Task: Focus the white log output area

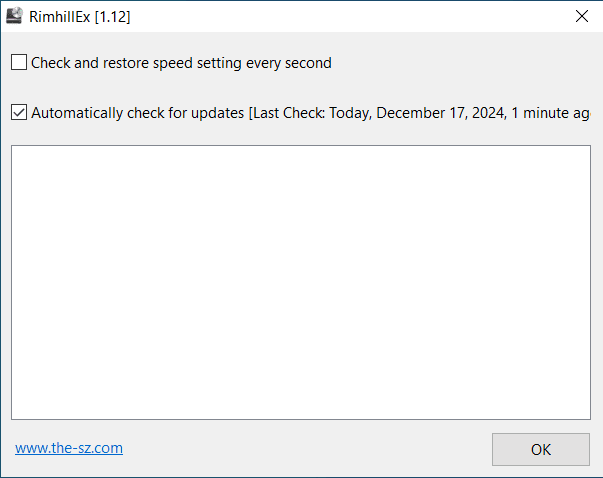Action: pyautogui.click(x=301, y=282)
